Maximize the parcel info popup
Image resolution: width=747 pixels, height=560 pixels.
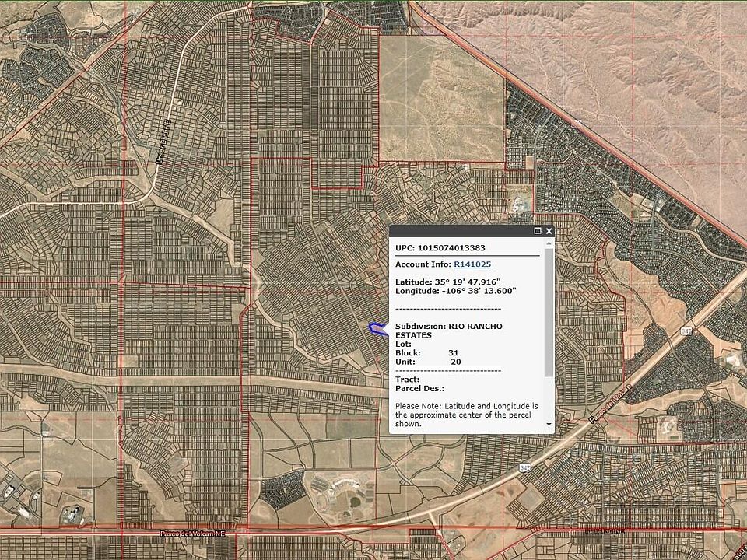(537, 231)
